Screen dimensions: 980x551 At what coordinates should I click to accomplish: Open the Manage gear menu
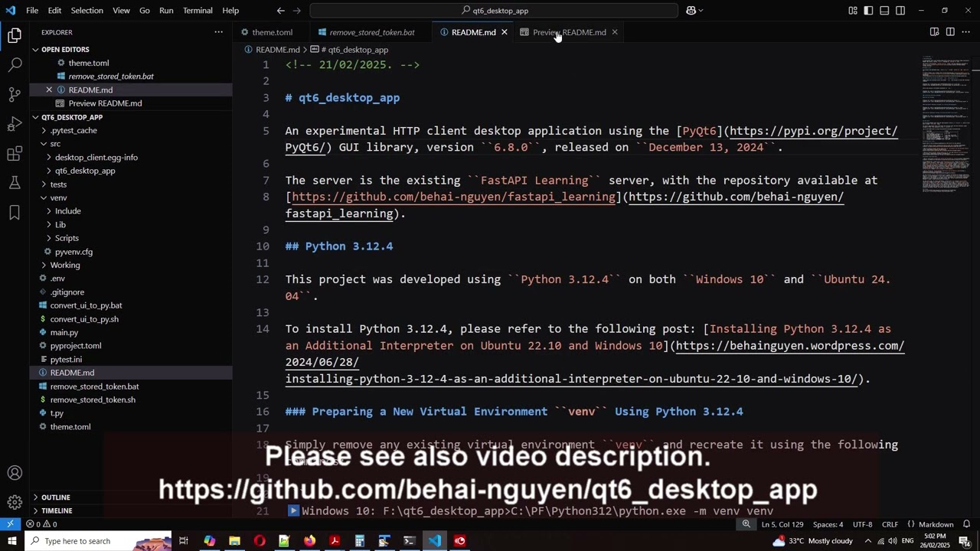[x=15, y=502]
